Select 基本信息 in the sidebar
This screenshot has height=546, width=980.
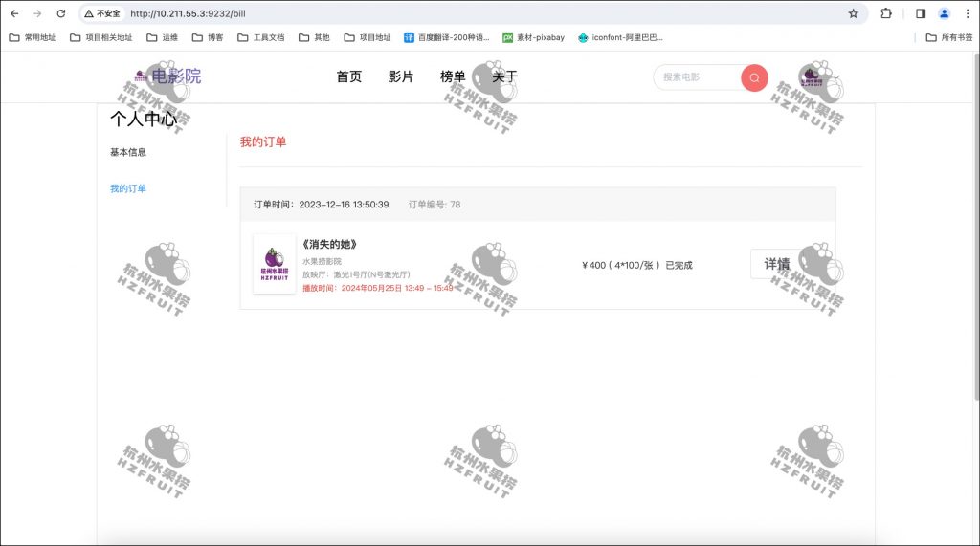(128, 152)
